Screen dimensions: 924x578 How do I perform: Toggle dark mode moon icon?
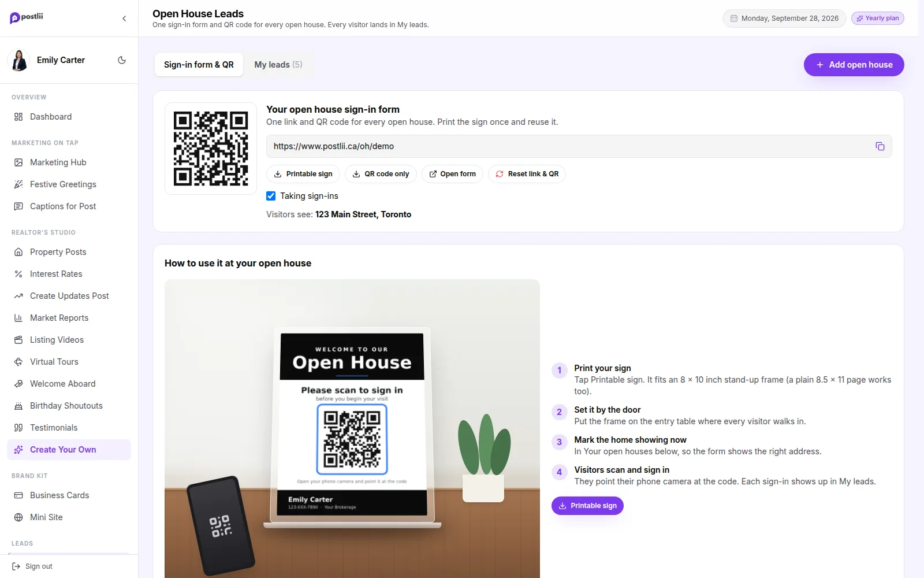(122, 60)
